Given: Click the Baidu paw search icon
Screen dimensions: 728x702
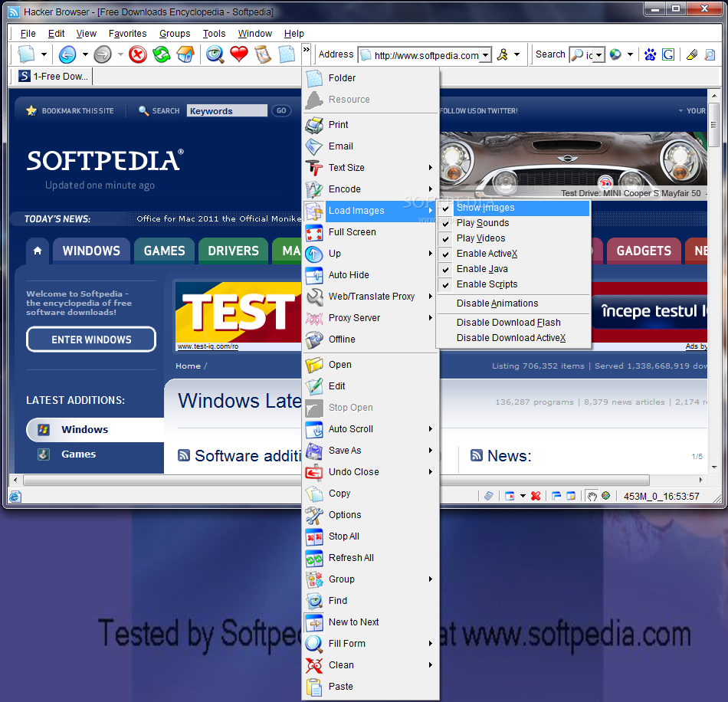Looking at the screenshot, I should [650, 54].
